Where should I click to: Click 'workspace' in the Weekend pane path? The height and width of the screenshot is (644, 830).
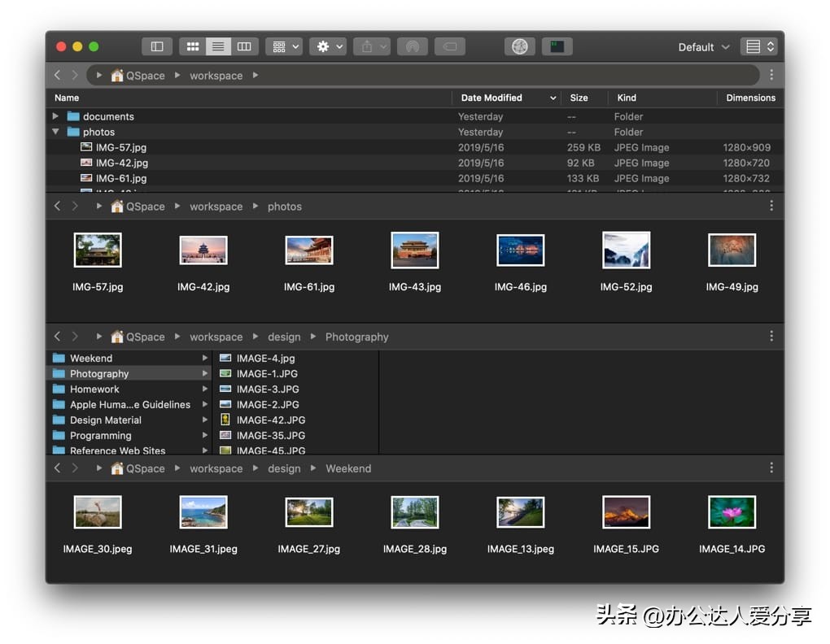pos(216,468)
